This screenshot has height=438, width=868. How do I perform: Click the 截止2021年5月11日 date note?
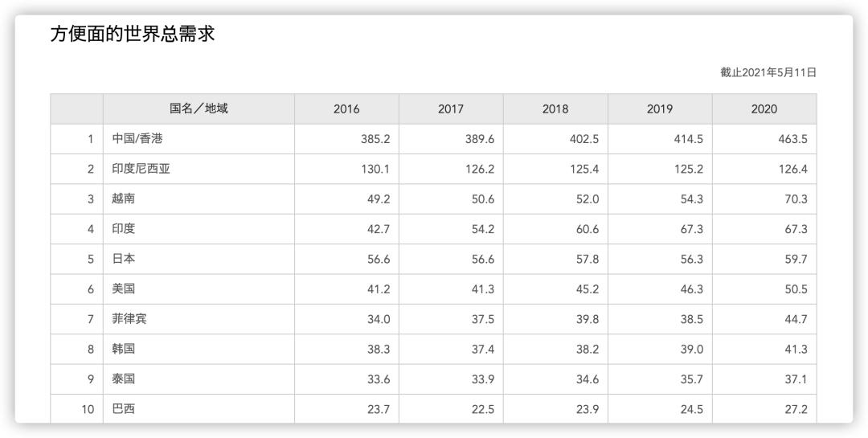click(768, 73)
